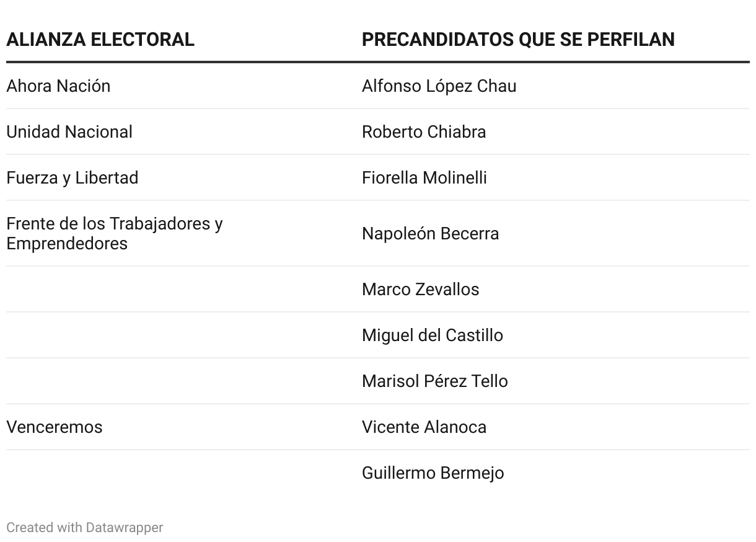Open the Created with Datawrapper link
Image resolution: width=756 pixels, height=542 pixels.
[x=85, y=527]
